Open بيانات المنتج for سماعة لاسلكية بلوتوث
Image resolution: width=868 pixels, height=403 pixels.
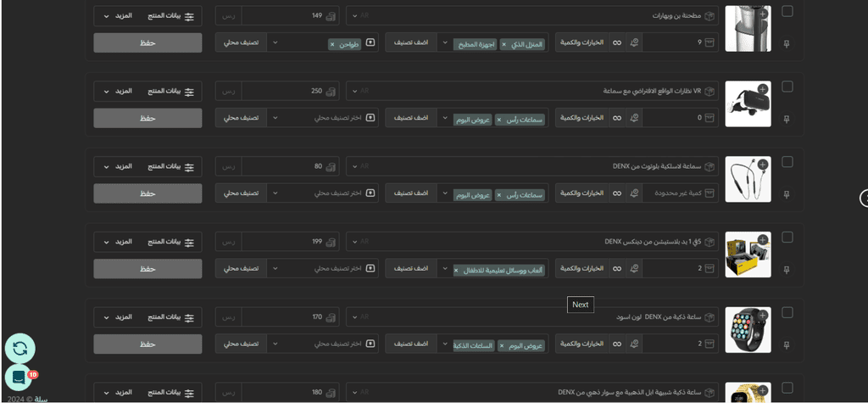pyautogui.click(x=171, y=166)
